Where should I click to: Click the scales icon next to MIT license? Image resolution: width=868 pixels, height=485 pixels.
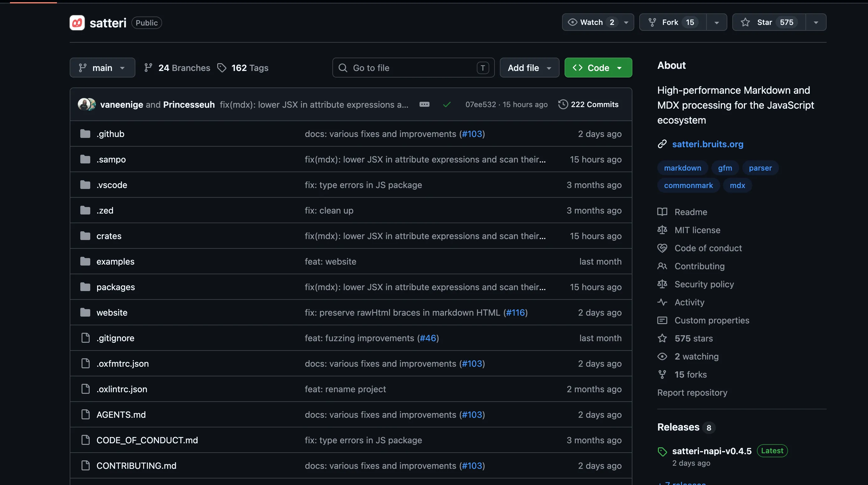[662, 230]
